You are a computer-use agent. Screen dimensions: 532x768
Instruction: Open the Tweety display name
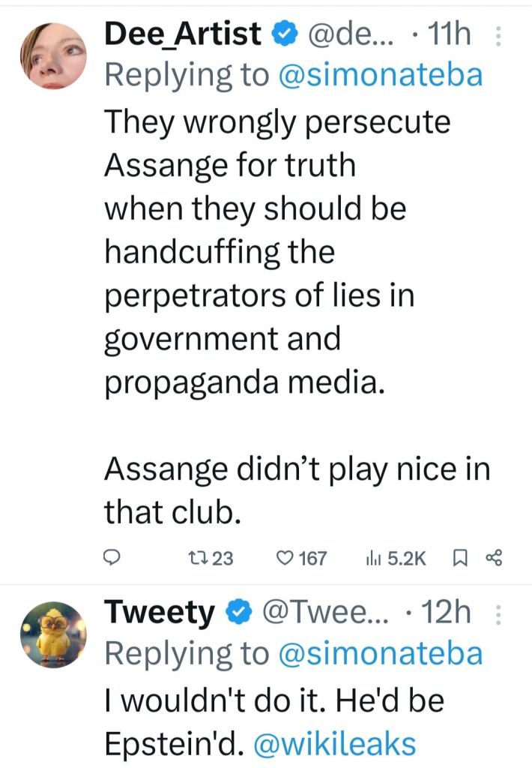[x=159, y=613]
